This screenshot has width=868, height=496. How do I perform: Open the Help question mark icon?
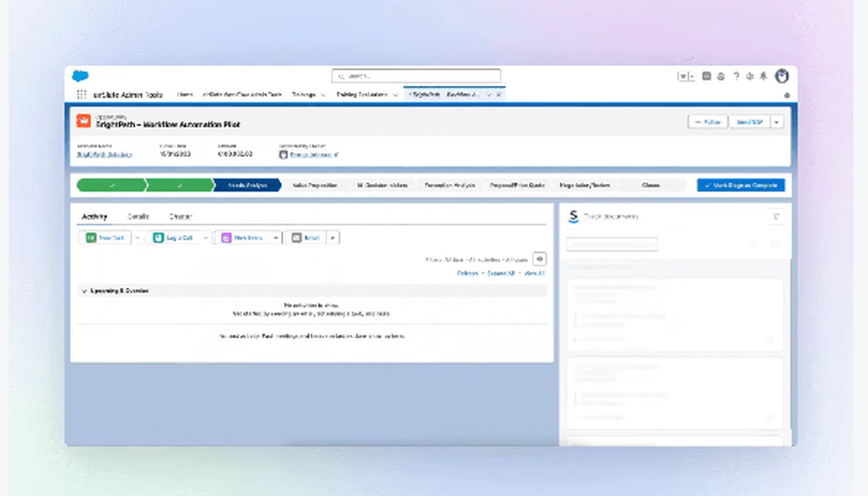tap(736, 76)
